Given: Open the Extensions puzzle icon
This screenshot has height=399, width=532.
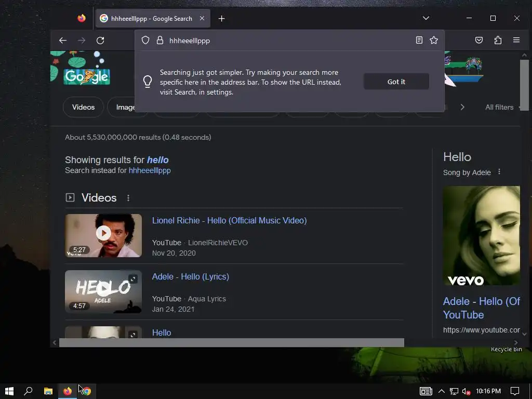Looking at the screenshot, I should [498, 40].
